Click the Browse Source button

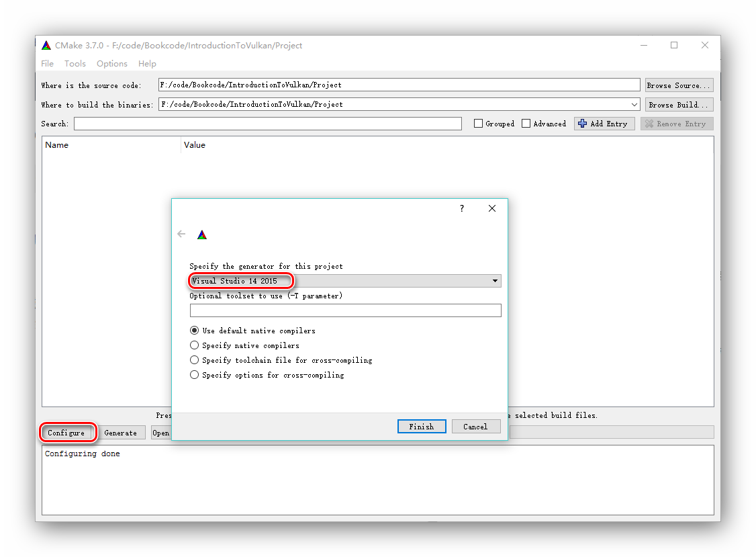pos(679,85)
